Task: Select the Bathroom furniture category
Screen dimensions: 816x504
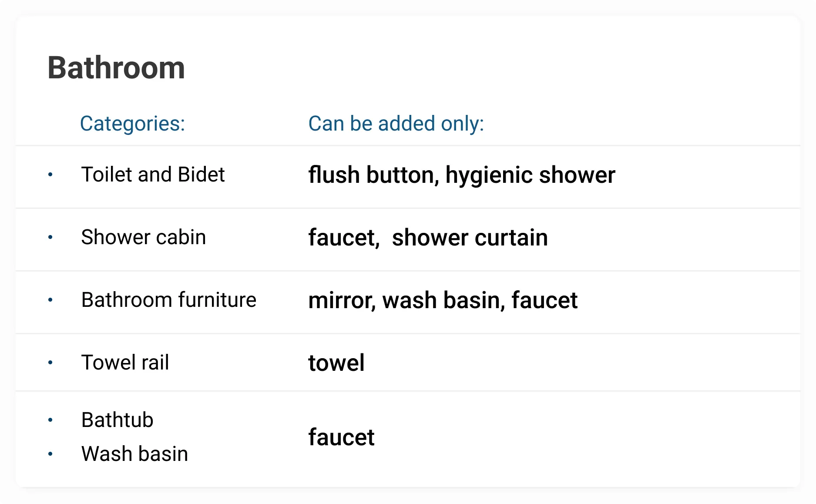Action: coord(168,300)
